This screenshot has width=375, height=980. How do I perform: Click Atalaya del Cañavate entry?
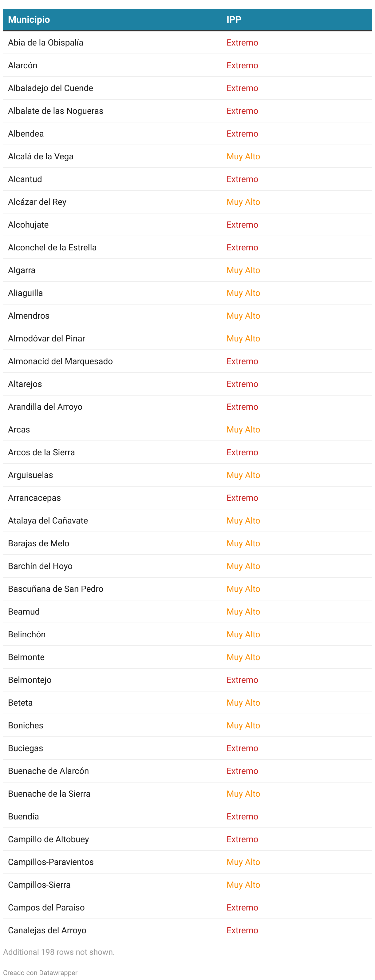tap(48, 520)
